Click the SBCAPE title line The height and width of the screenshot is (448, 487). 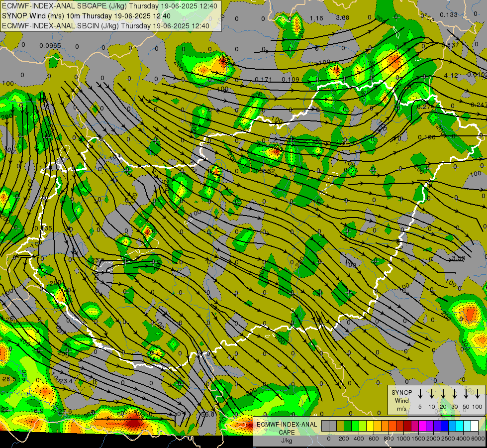pos(109,6)
